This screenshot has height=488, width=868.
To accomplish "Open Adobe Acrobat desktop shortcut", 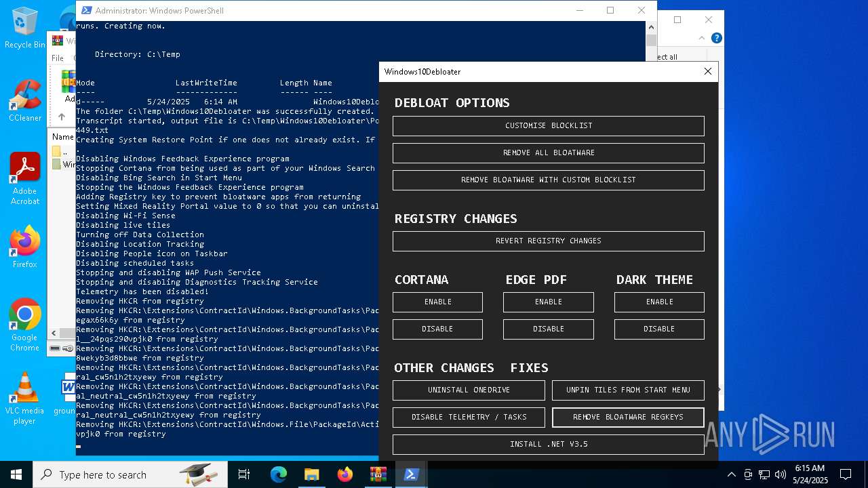I will point(24,179).
